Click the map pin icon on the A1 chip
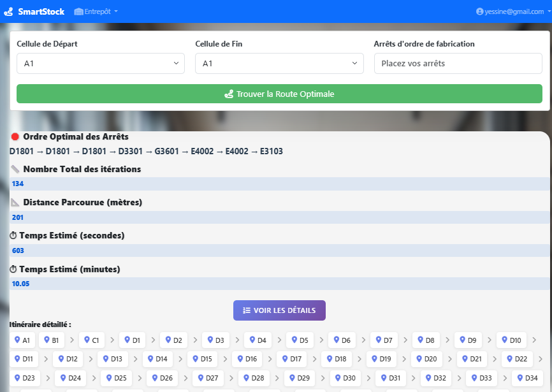This screenshot has height=392, width=552. (17, 340)
